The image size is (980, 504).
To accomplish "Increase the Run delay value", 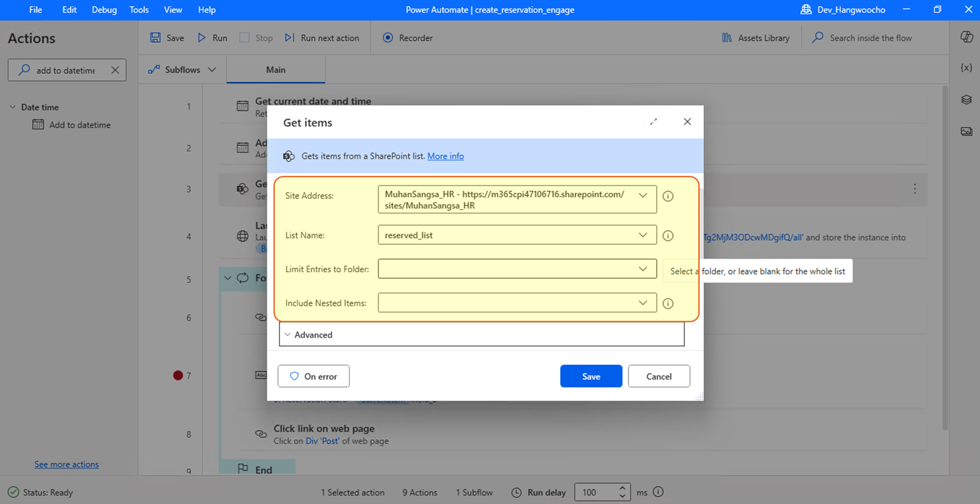I will 622,488.
